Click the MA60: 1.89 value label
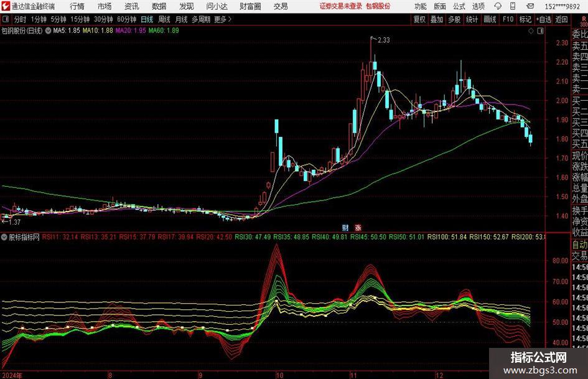The image size is (588, 379). [x=164, y=30]
